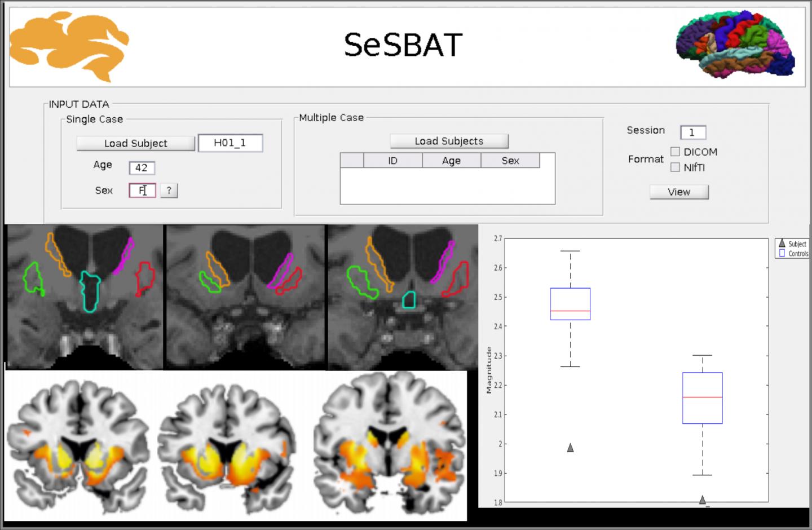Click the Sex column header in table
812x530 pixels.
[510, 161]
